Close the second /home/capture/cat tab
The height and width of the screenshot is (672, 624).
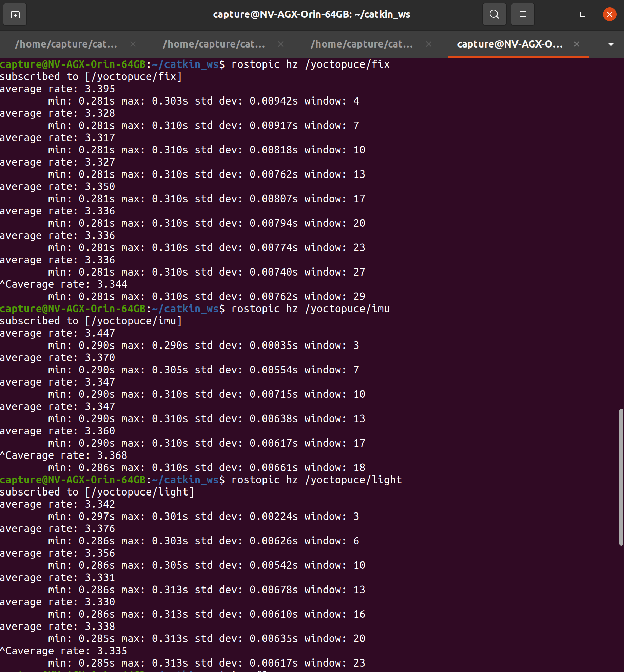pyautogui.click(x=281, y=44)
